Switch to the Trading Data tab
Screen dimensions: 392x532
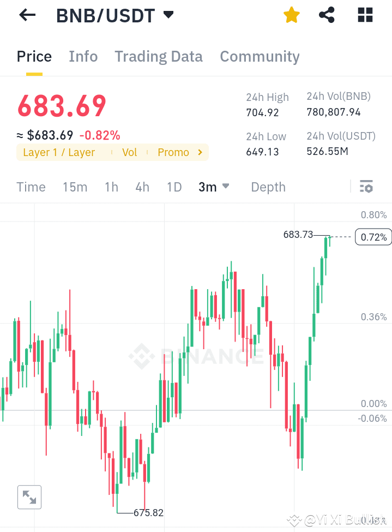point(158,56)
